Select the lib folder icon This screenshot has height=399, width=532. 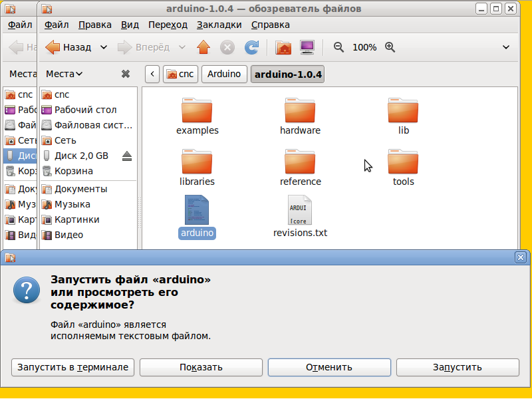[403, 110]
